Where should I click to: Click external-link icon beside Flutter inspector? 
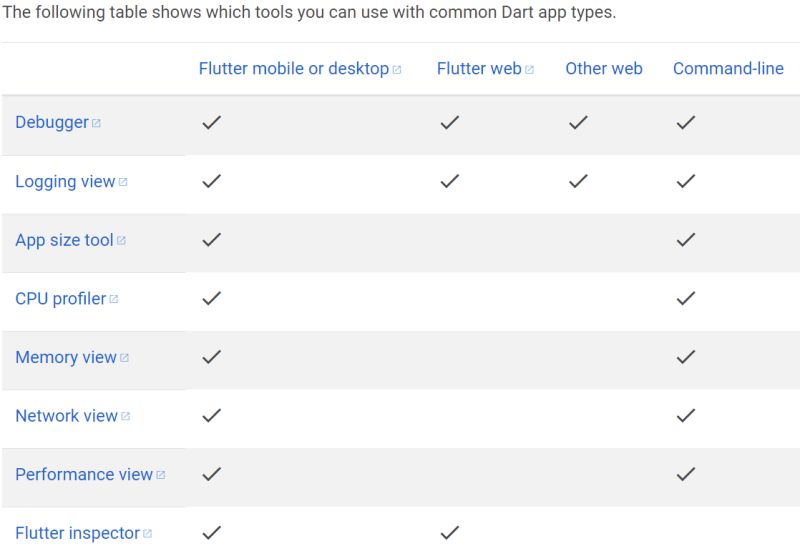coord(147,534)
